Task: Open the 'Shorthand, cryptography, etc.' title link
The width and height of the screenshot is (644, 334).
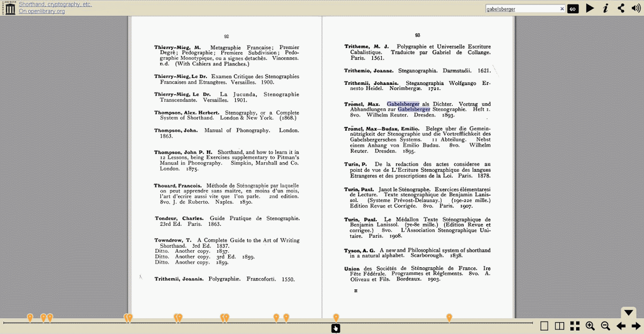Action: pos(55,4)
